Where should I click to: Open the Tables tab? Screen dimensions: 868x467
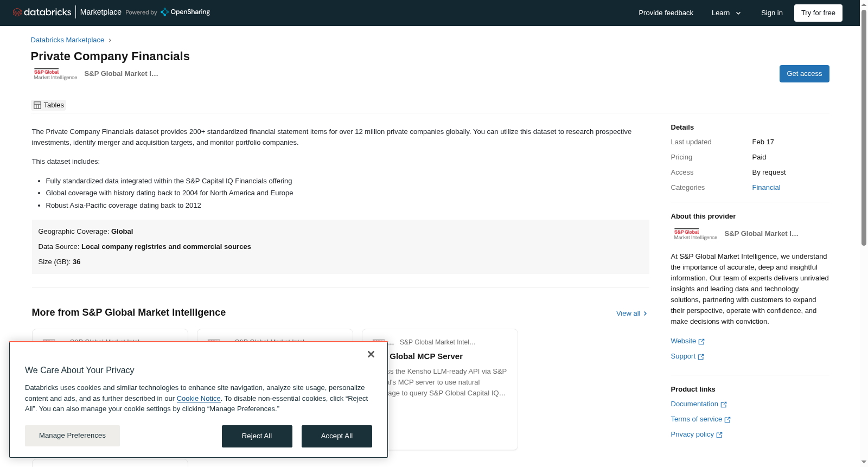click(49, 105)
